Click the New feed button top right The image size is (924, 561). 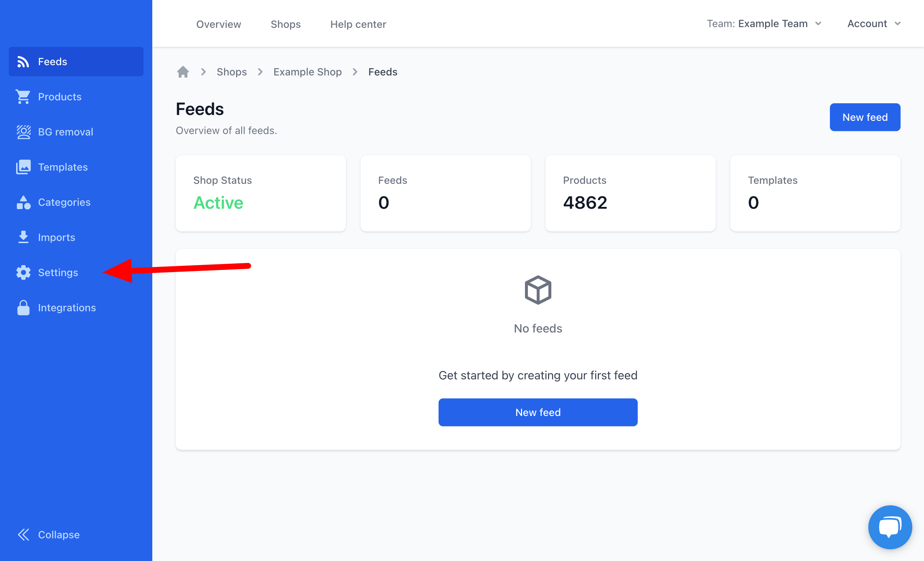[x=865, y=117]
